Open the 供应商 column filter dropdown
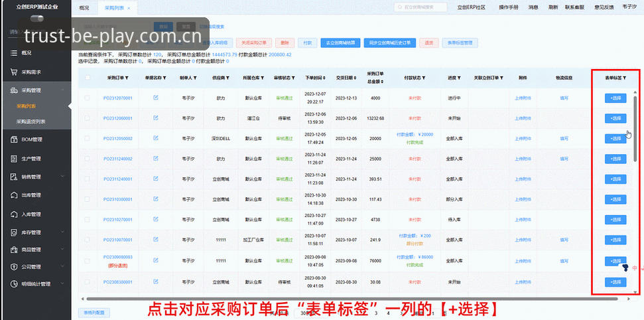The image size is (644, 320). click(227, 77)
